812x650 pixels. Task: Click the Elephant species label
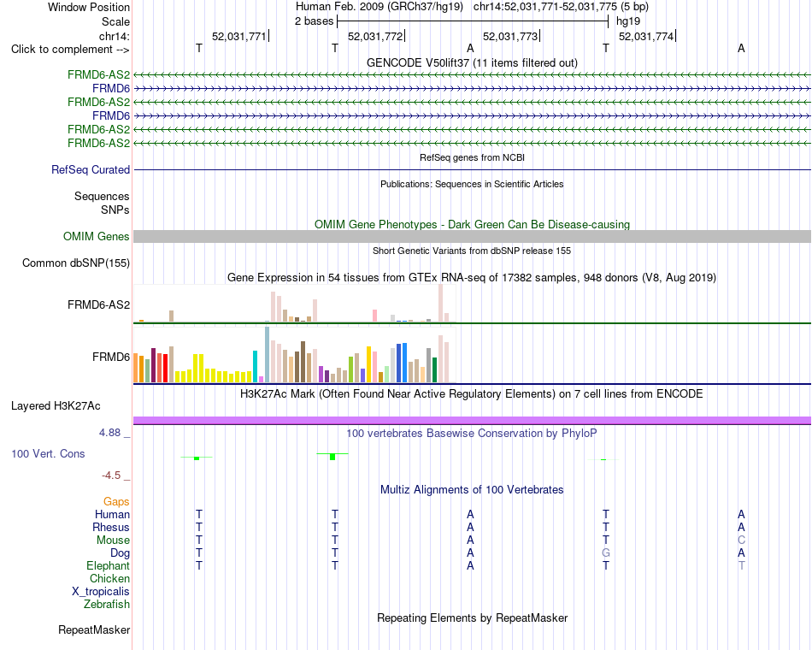coord(108,565)
